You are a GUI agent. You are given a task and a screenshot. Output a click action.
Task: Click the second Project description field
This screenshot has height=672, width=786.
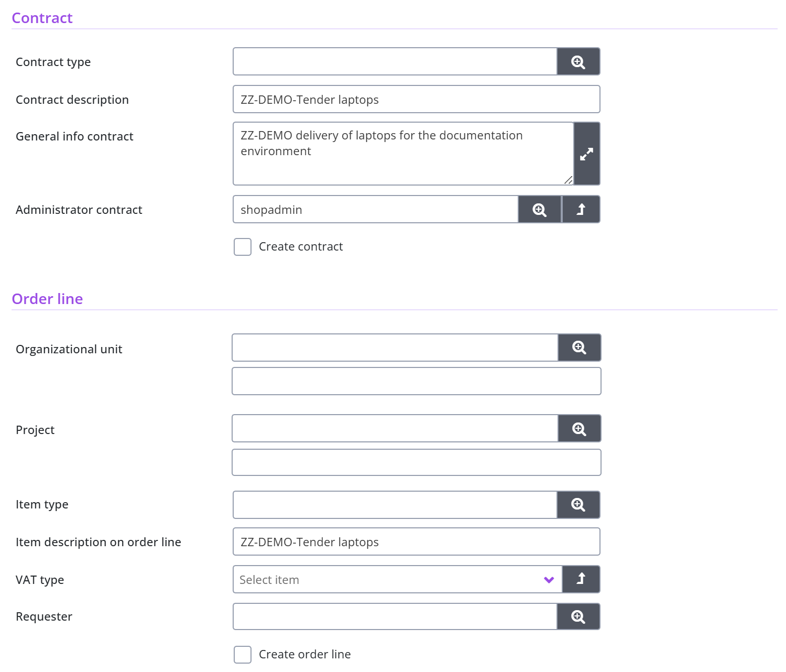[417, 462]
